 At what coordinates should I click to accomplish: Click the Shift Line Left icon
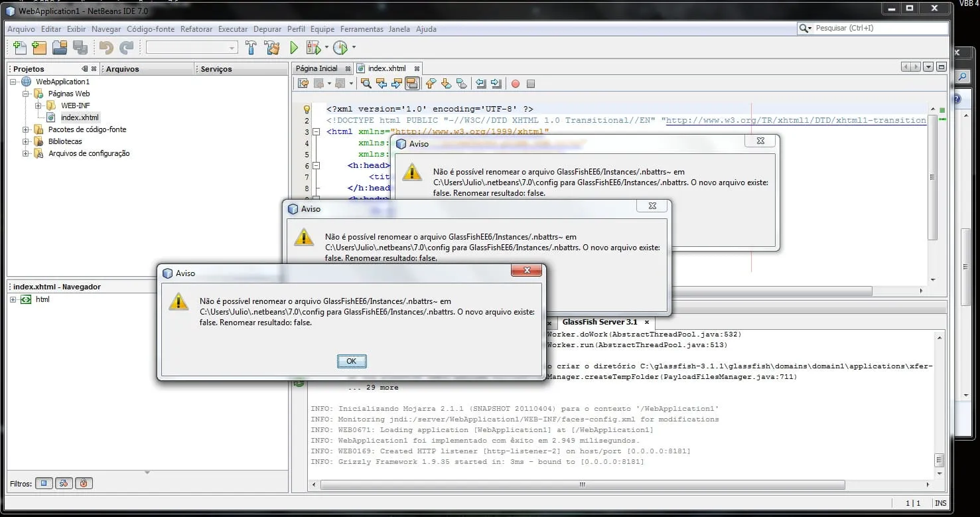point(480,84)
